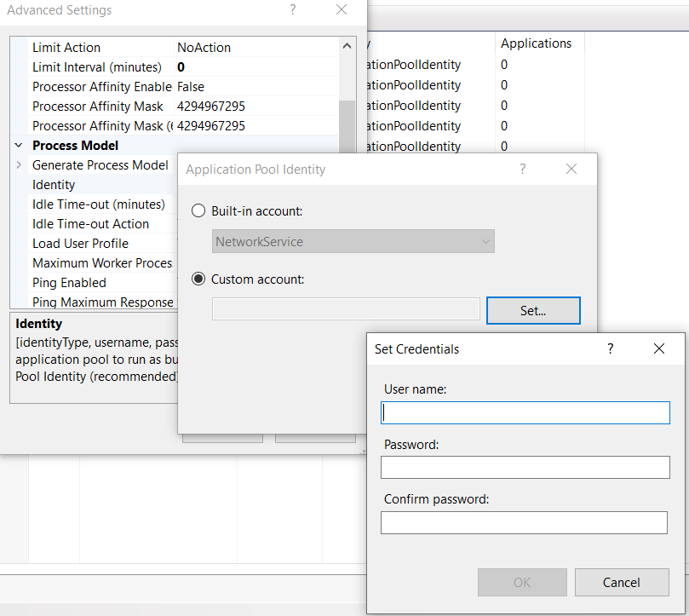Open help for Set Credentials dialog
Viewport: 689px width, 616px height.
click(x=611, y=349)
